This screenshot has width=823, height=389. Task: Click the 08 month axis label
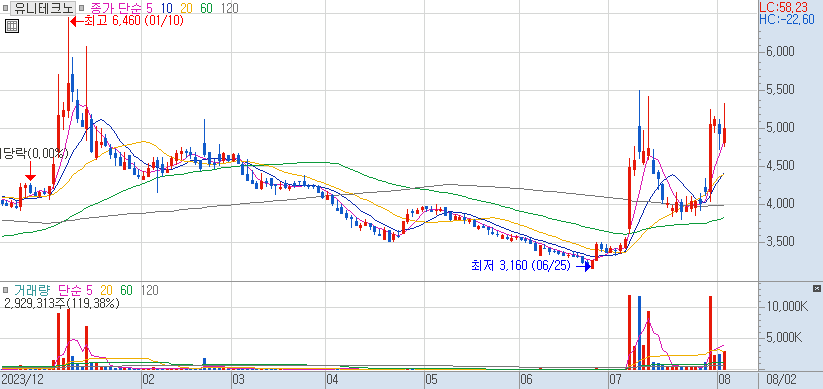pos(724,380)
